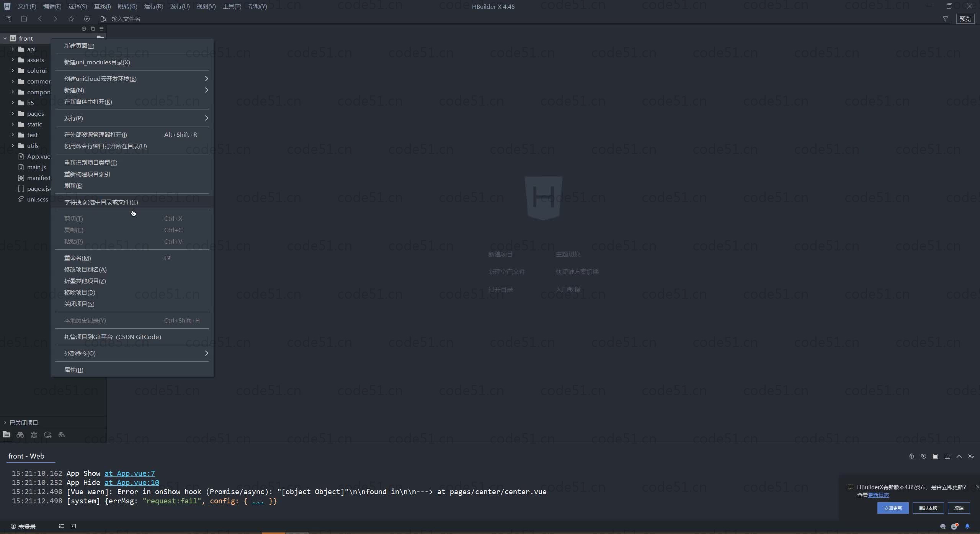Screen dimensions: 980x534
Task: Click the 立即更新 button
Action: [892, 508]
